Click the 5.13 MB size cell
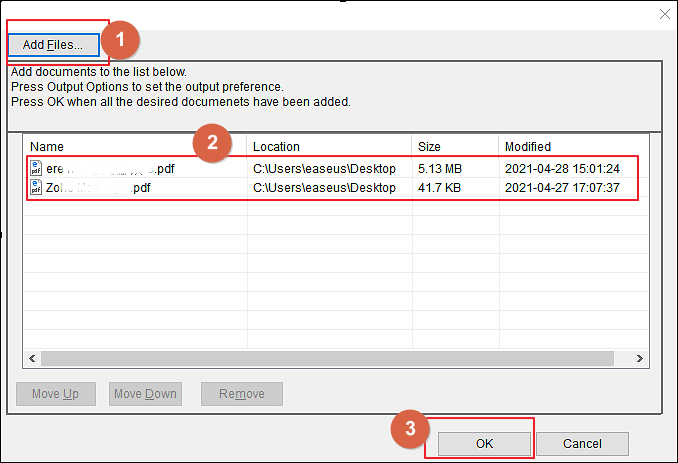 coord(441,168)
